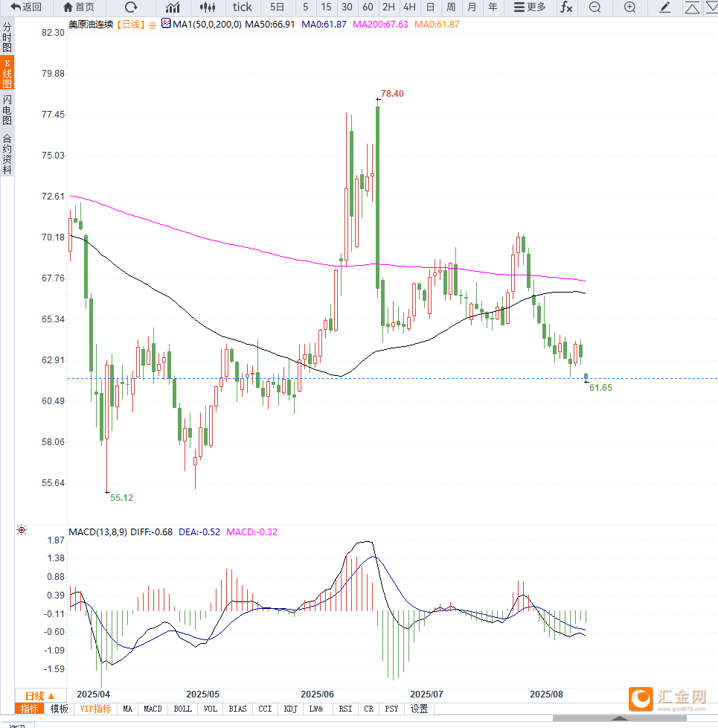Select the tick timeframe option
Image resolution: width=718 pixels, height=728 pixels.
coord(243,7)
